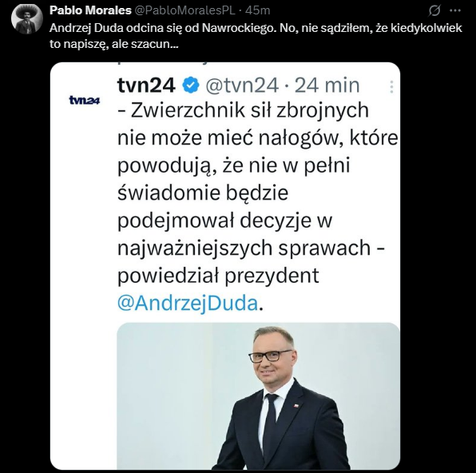This screenshot has width=476, height=473.
Task: Open the photo of the man in suit
Action: tap(258, 395)
